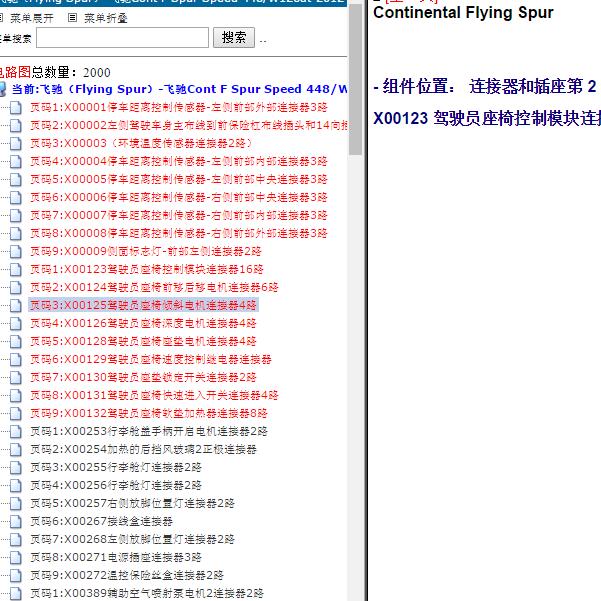Click the X00123 驾驶员座椅控制模块 title in right pane
The height and width of the screenshot is (601, 601).
(x=487, y=118)
